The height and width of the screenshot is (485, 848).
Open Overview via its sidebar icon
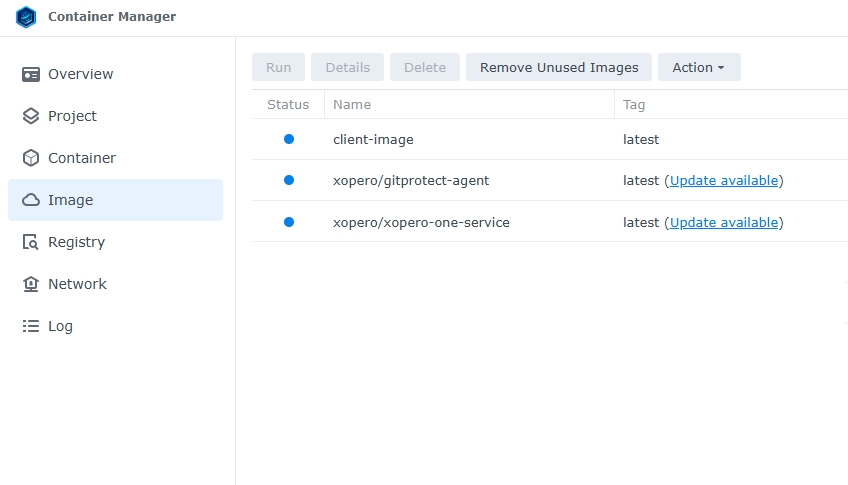pyautogui.click(x=31, y=74)
